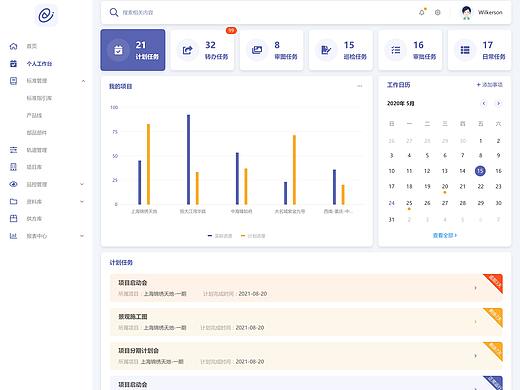
Task: Click the box icon for 供方库 in the sidebar
Action: coord(13,219)
